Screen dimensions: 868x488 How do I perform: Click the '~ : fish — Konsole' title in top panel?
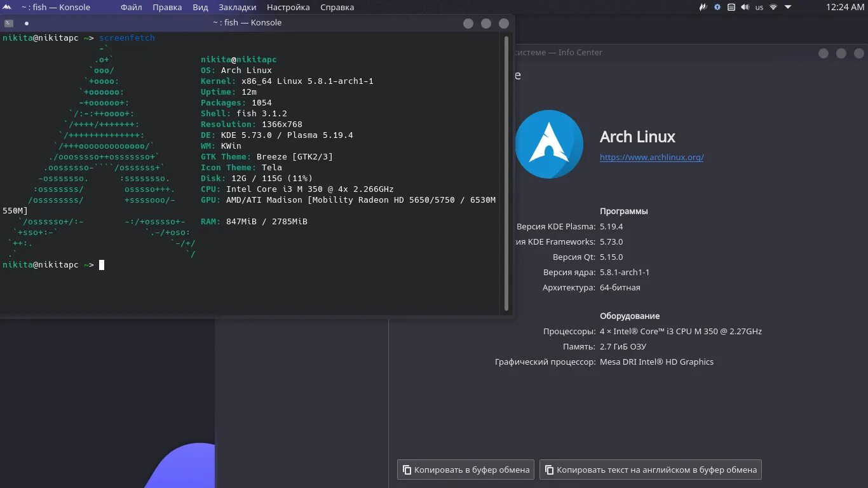point(56,8)
